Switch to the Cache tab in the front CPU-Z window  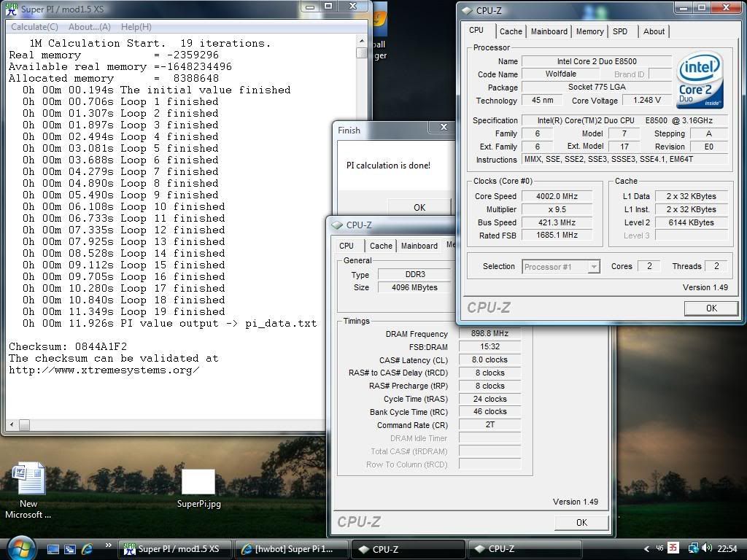point(511,31)
